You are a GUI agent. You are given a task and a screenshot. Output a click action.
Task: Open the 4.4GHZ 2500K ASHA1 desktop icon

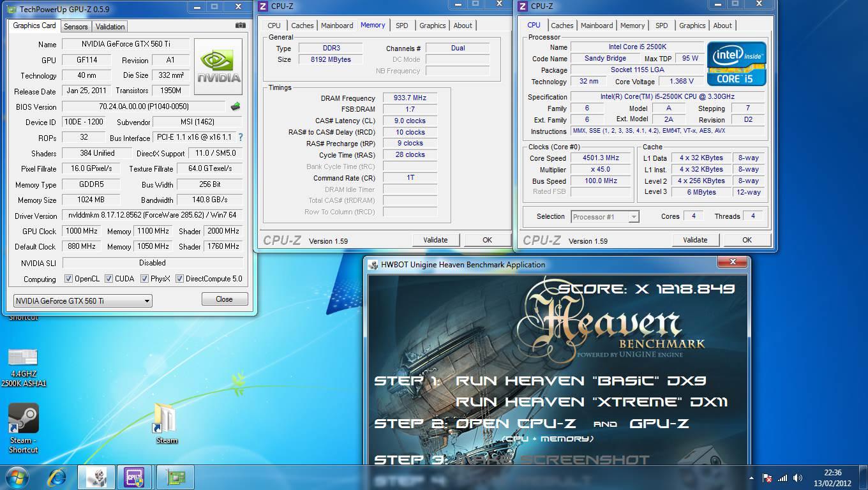24,367
